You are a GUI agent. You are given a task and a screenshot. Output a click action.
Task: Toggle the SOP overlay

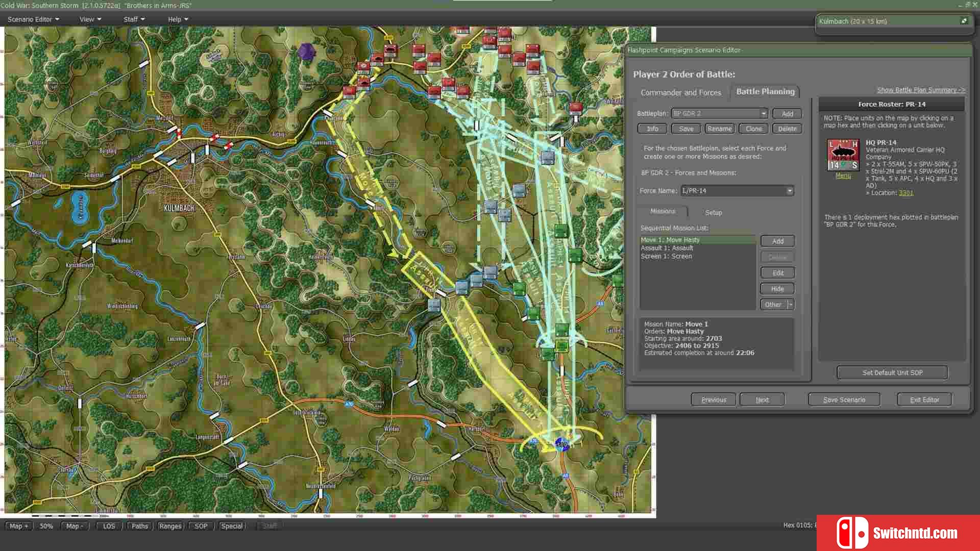click(201, 526)
